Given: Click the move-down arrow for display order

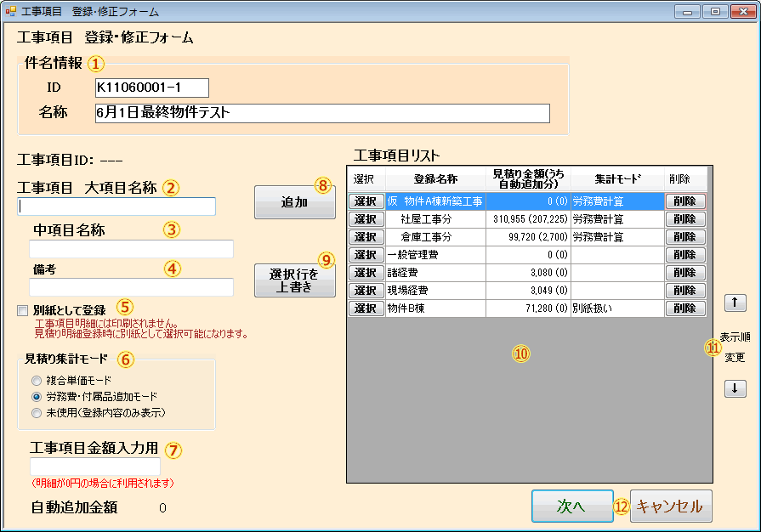Looking at the screenshot, I should pyautogui.click(x=735, y=388).
